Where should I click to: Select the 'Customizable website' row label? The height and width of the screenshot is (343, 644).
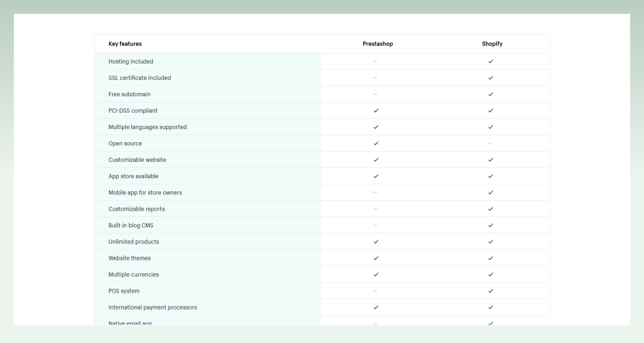click(137, 160)
